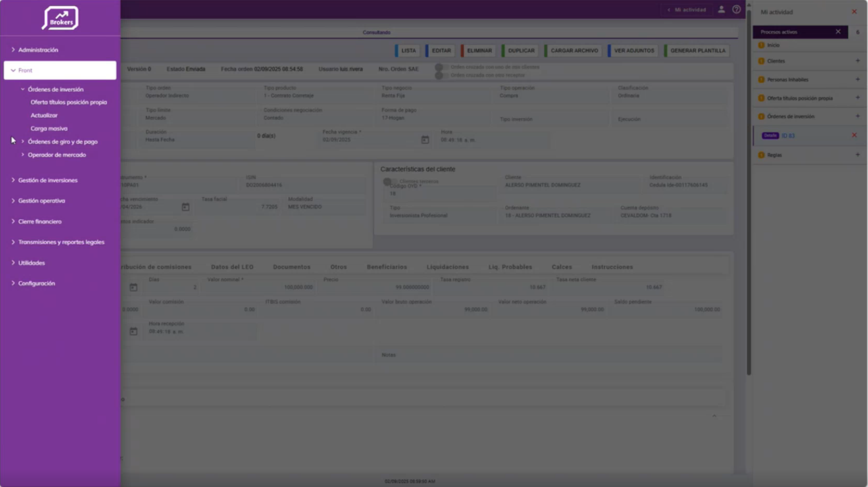Click the Brokers logo in sidebar

pyautogui.click(x=60, y=18)
